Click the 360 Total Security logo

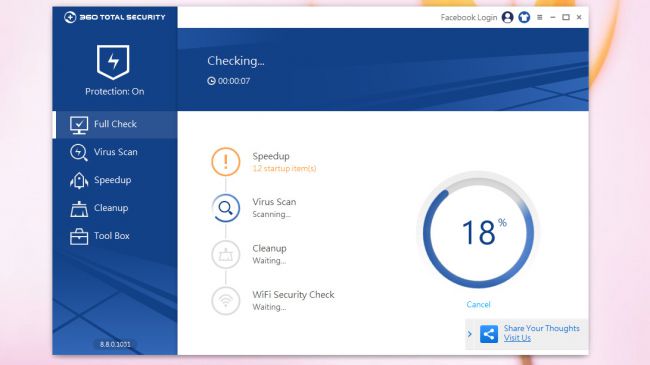tap(114, 17)
